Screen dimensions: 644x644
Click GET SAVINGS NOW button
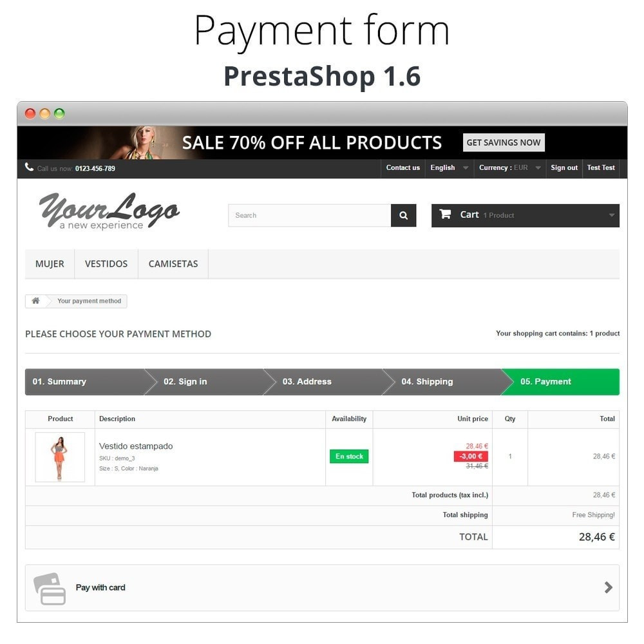pyautogui.click(x=504, y=142)
